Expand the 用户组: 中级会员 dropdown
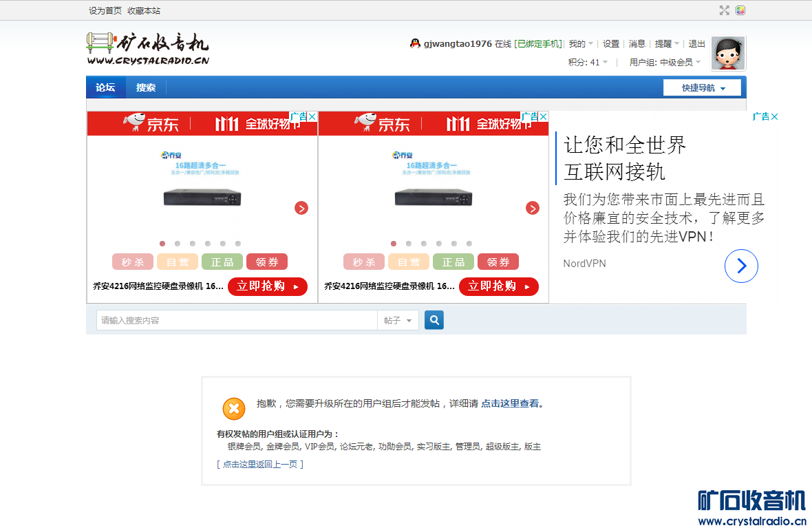The image size is (812, 530). point(665,62)
